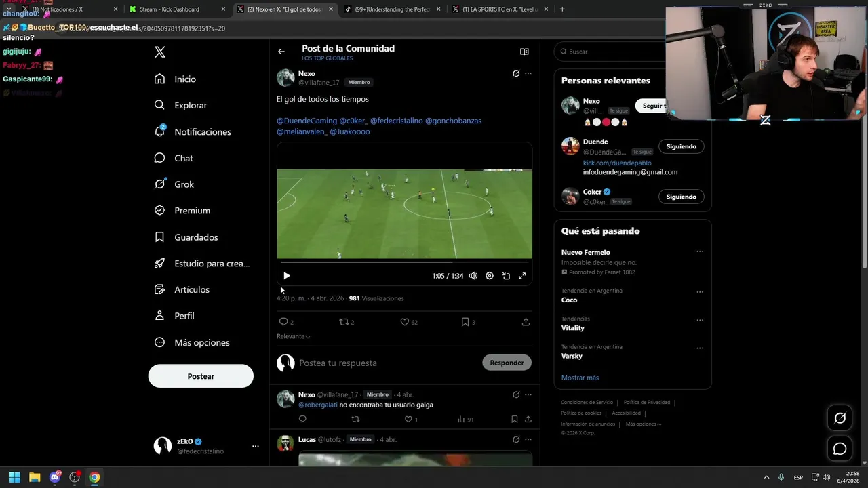Bookmark the main post

[468, 322]
